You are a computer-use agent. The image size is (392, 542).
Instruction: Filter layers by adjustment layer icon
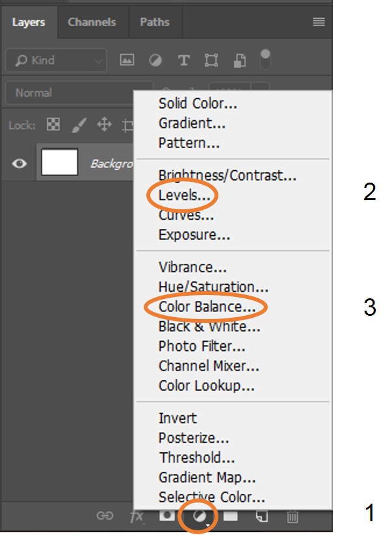[x=156, y=60]
